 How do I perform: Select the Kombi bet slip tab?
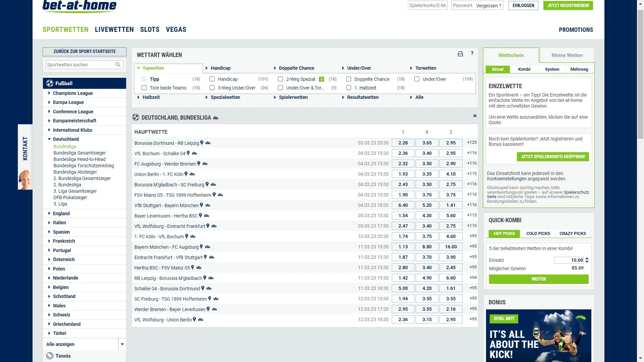point(524,69)
